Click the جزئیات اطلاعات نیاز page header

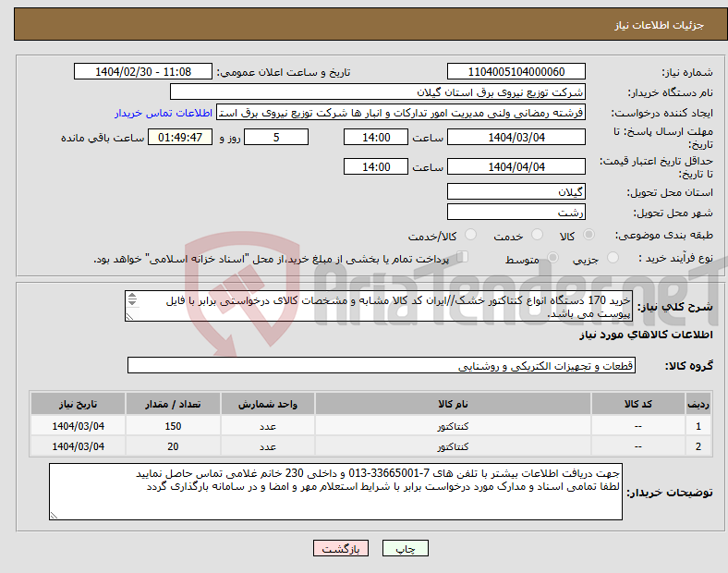tap(660, 25)
